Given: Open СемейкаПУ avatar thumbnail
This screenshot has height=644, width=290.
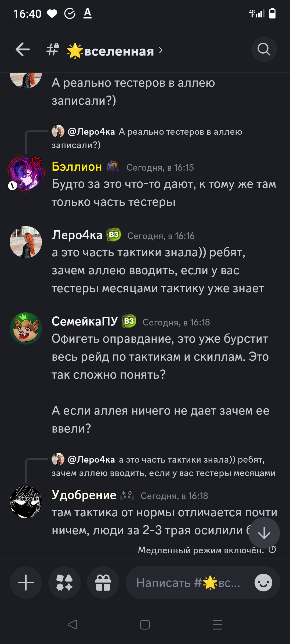Looking at the screenshot, I should (26, 328).
